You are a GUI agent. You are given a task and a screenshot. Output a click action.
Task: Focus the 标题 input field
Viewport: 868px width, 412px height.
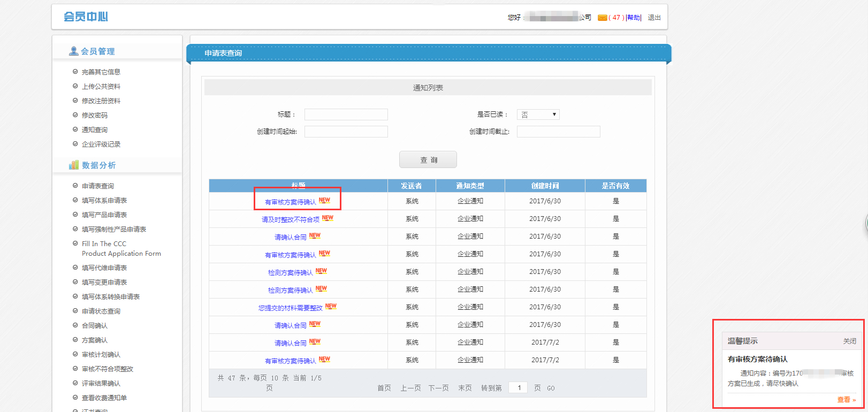tap(346, 115)
